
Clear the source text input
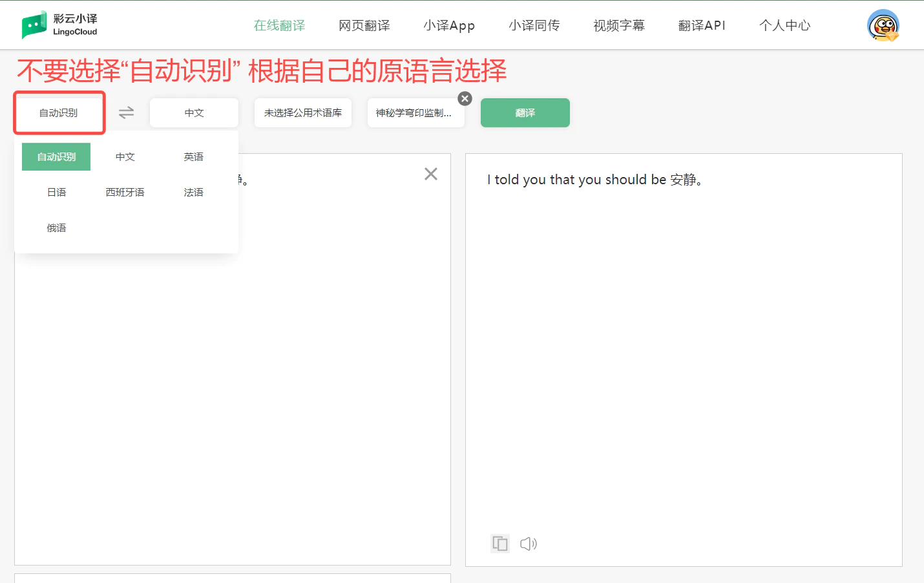click(x=431, y=174)
